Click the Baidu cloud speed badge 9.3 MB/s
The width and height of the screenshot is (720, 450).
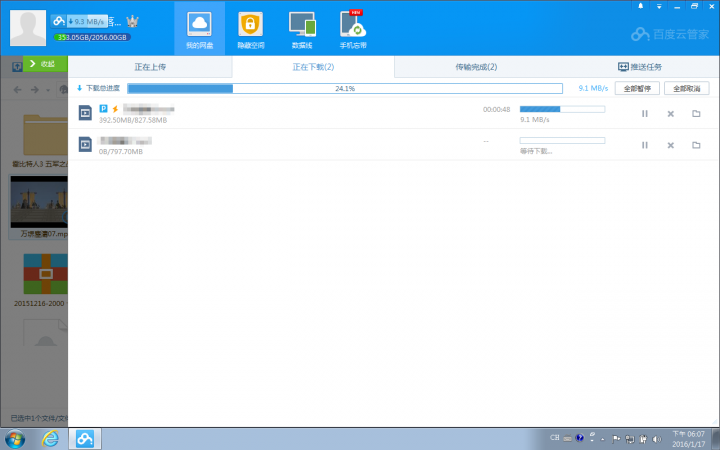pos(79,21)
